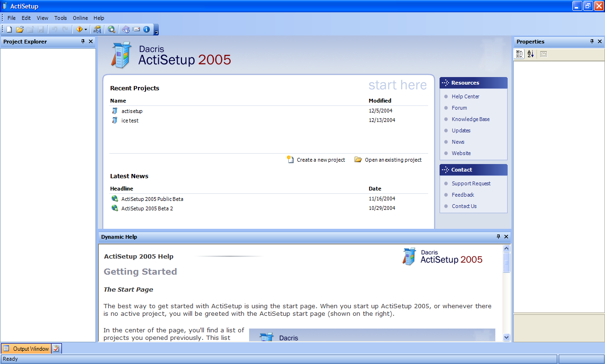Open the Help menu
The height and width of the screenshot is (364, 605).
pos(99,18)
